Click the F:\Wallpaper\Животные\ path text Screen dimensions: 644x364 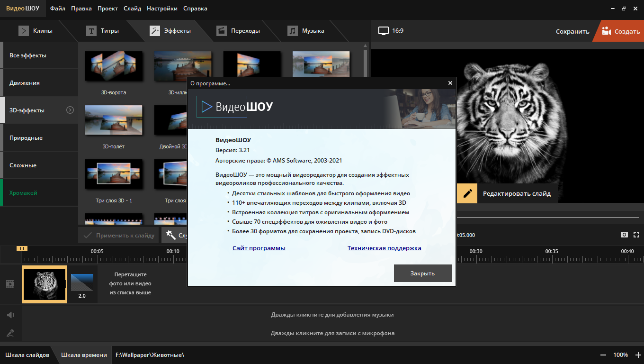coord(150,355)
